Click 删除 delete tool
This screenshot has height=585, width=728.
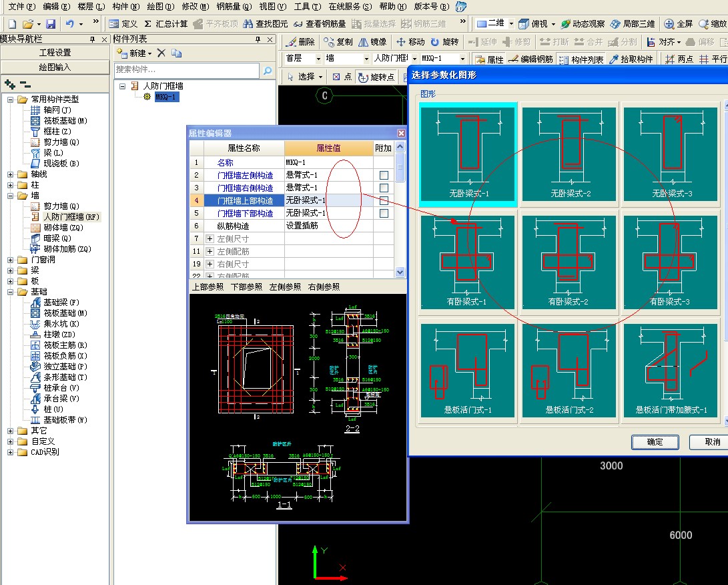[300, 42]
